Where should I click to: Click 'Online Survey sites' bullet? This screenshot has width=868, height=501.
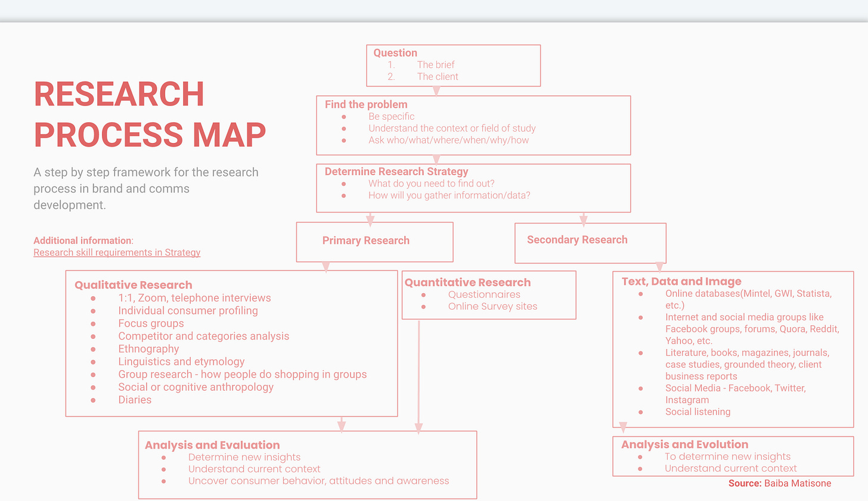tap(492, 306)
